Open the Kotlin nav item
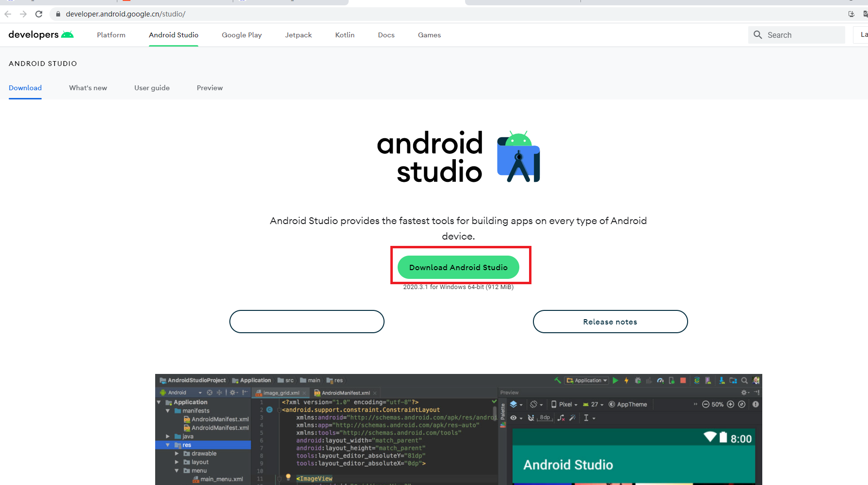The width and height of the screenshot is (868, 485). click(x=345, y=35)
